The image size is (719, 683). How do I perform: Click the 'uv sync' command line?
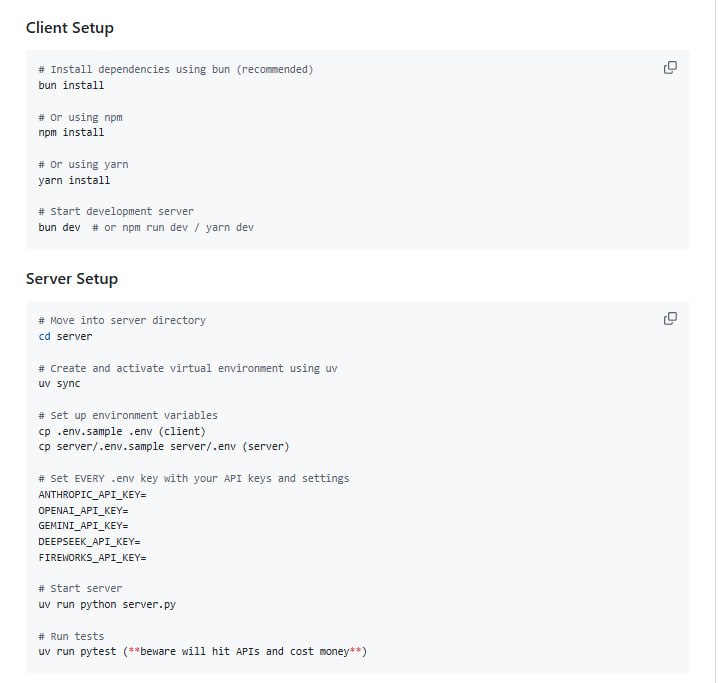[59, 383]
